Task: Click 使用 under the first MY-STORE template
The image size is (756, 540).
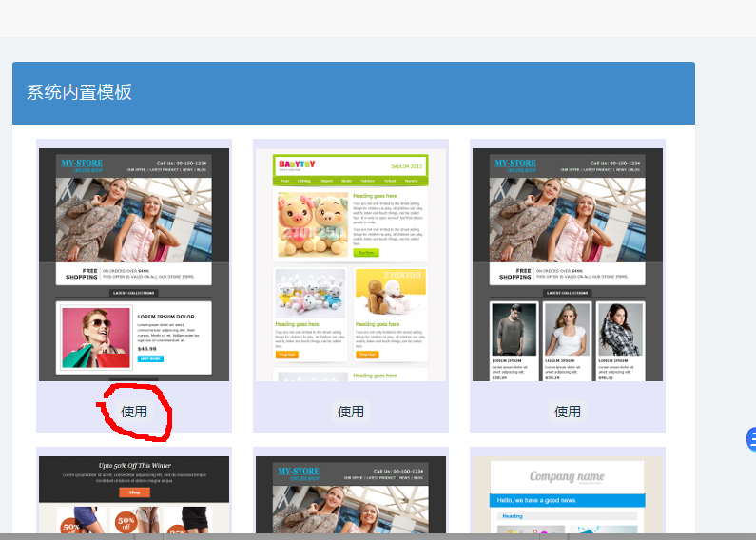Action: [x=134, y=412]
